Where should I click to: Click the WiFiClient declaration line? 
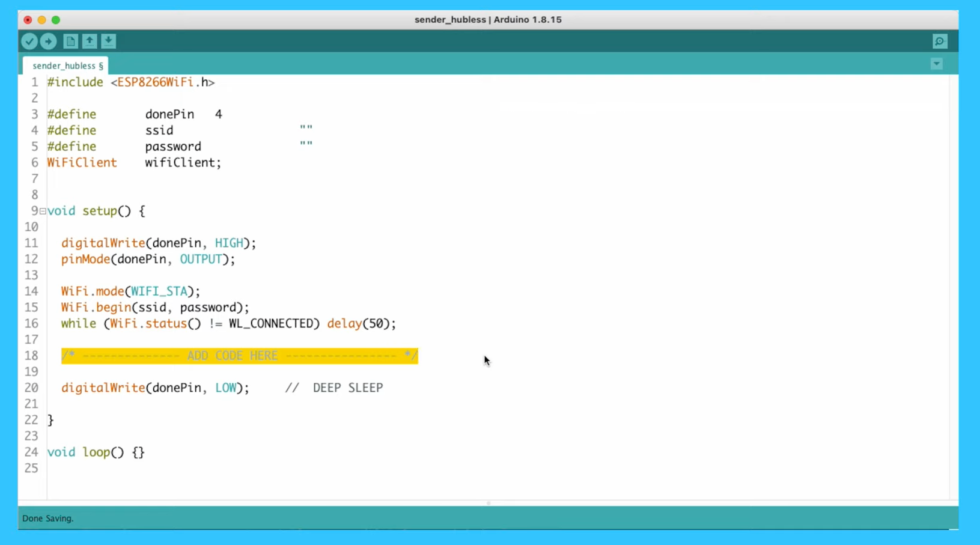click(x=133, y=162)
